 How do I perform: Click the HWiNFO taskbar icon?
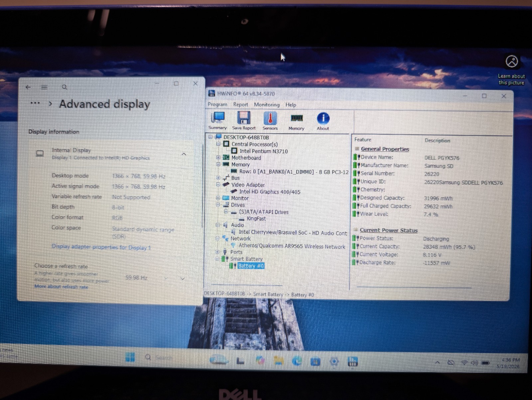pos(352,361)
